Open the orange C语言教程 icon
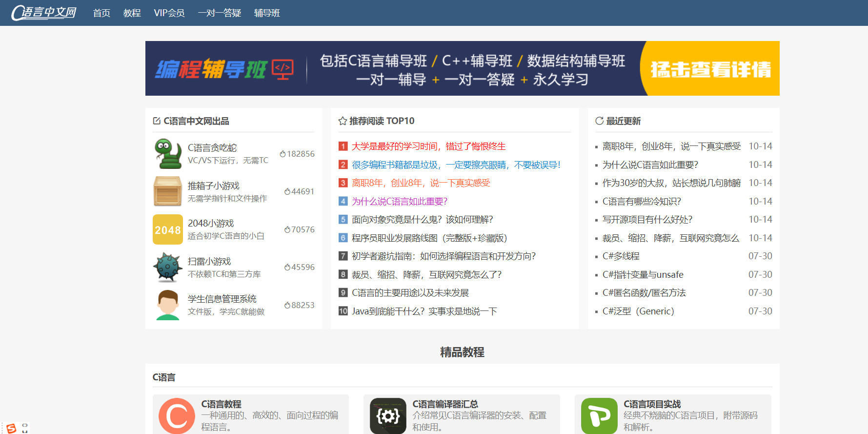This screenshot has height=434, width=868. (x=177, y=416)
